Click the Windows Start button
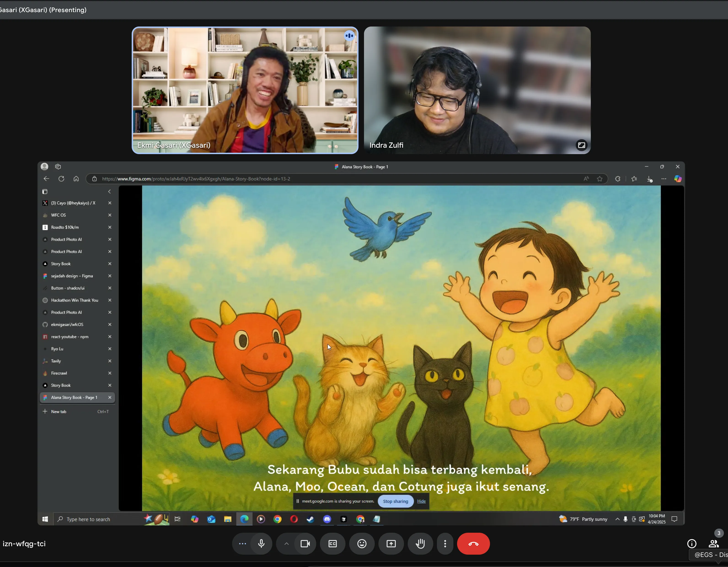 click(x=45, y=519)
